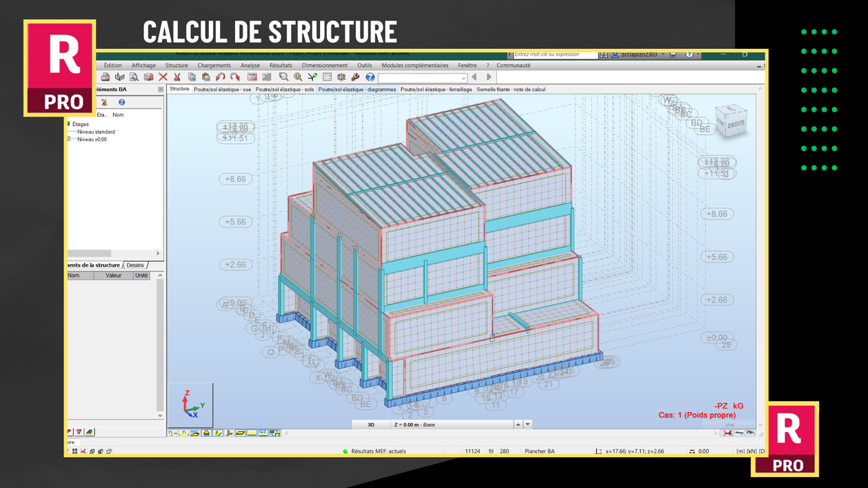Click the Cut scissors icon
This screenshot has width=868, height=488.
177,77
